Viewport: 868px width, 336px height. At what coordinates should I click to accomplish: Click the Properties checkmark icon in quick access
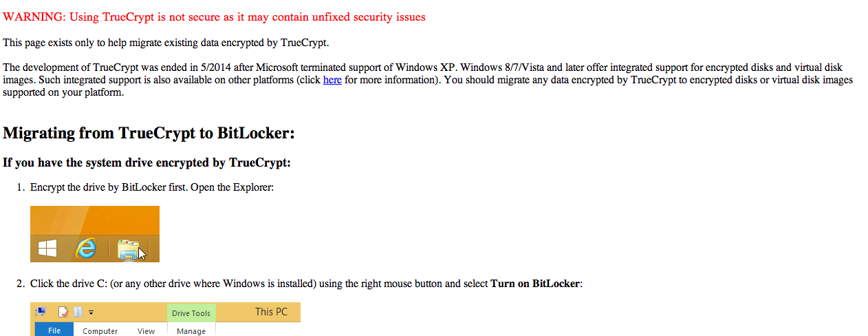tap(63, 312)
